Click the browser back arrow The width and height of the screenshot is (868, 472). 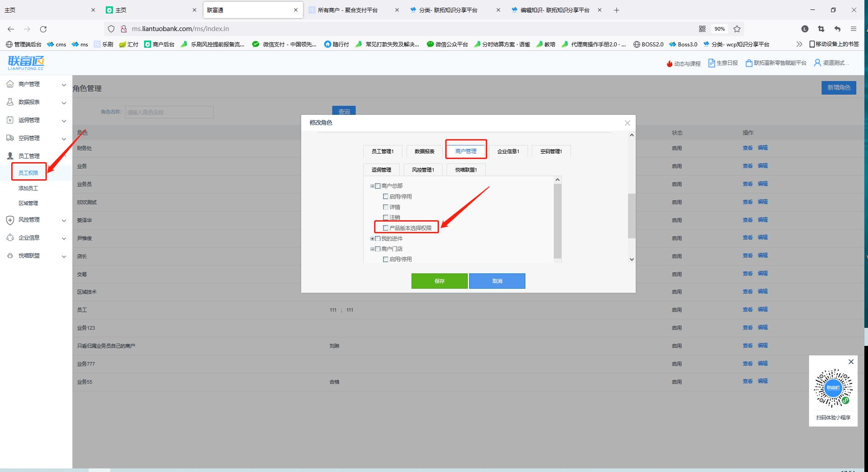(x=11, y=29)
